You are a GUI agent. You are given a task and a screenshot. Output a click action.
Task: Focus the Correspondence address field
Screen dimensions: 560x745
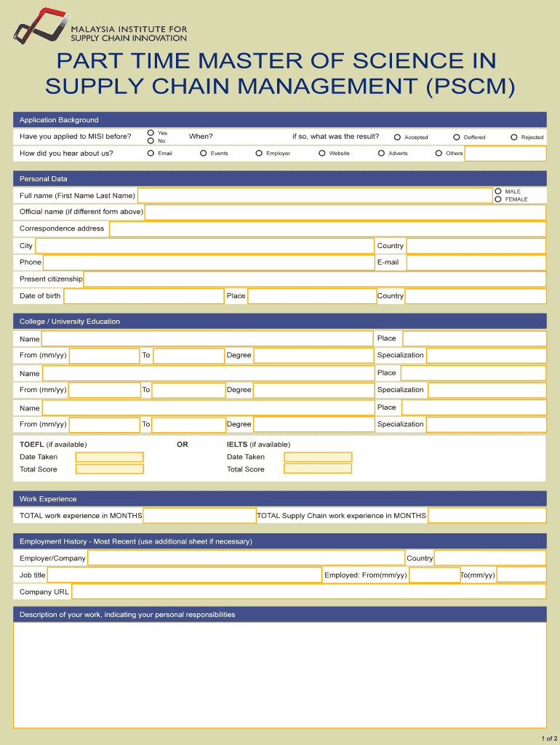[x=327, y=229]
